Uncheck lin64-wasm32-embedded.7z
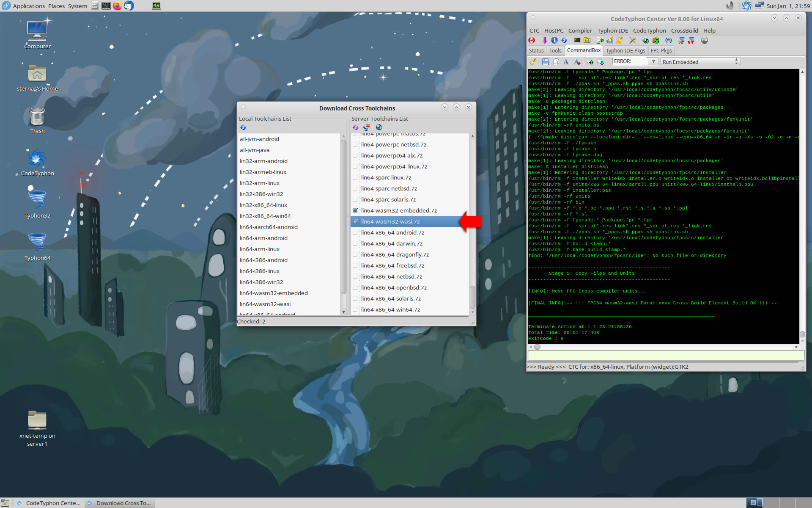812x508 pixels. point(355,210)
